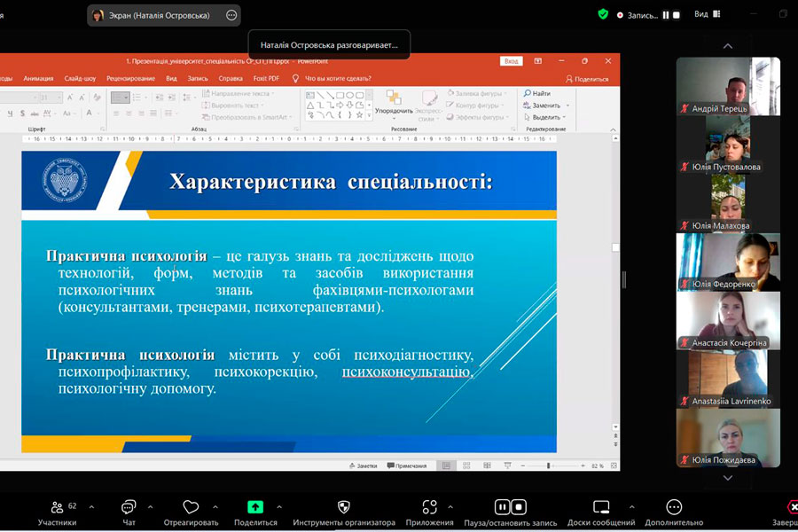Pause the recording in the top bar
This screenshot has width=798, height=532.
pos(666,15)
